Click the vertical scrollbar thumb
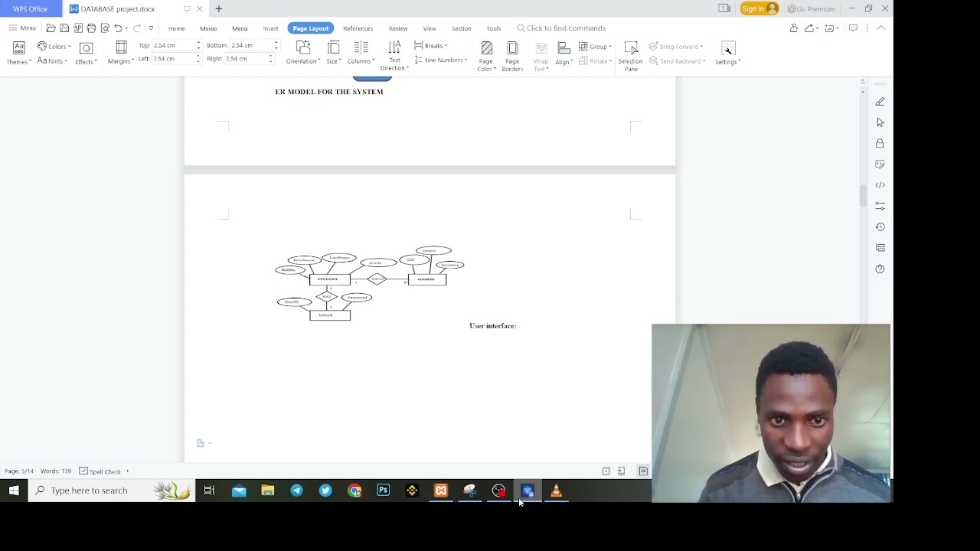The image size is (980, 551). tap(863, 196)
